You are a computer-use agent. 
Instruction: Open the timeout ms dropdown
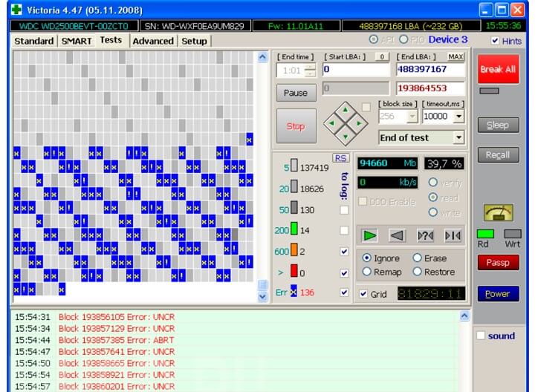coord(458,117)
